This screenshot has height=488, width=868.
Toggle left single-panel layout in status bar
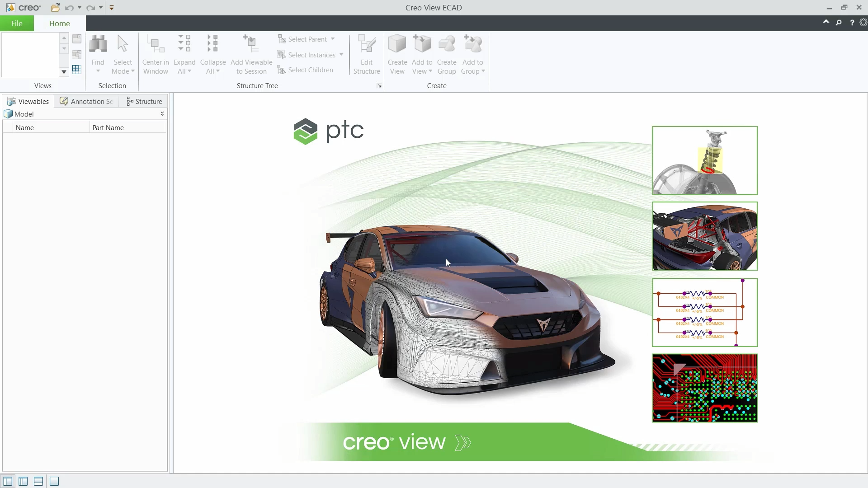(x=8, y=481)
